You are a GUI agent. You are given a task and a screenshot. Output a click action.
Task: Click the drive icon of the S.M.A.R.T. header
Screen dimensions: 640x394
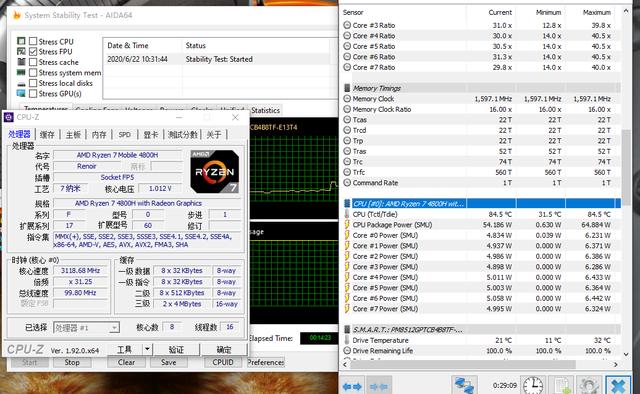coord(347,329)
